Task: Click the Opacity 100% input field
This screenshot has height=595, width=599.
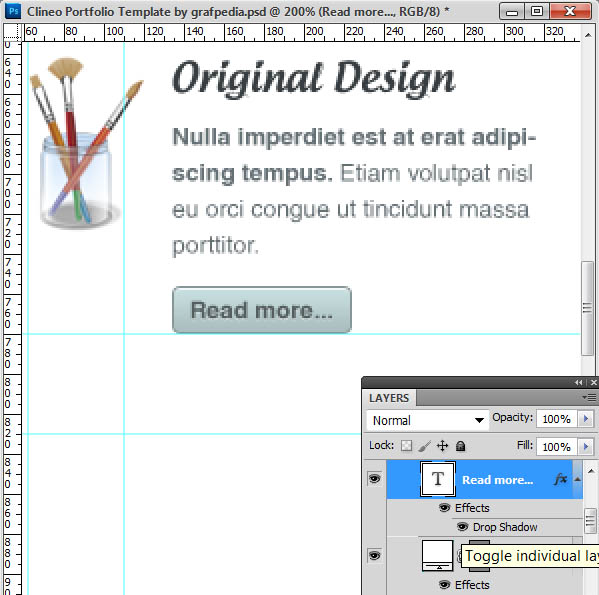Action: tap(556, 419)
